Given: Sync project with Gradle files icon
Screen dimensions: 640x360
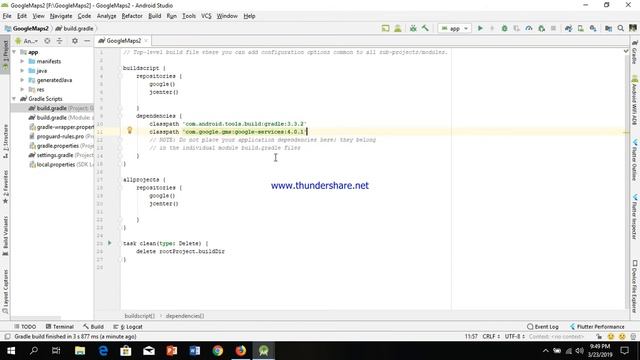Looking at the screenshot, I should 568,28.
